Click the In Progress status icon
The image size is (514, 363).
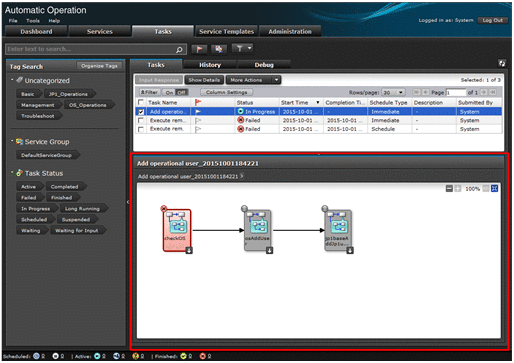pos(240,111)
